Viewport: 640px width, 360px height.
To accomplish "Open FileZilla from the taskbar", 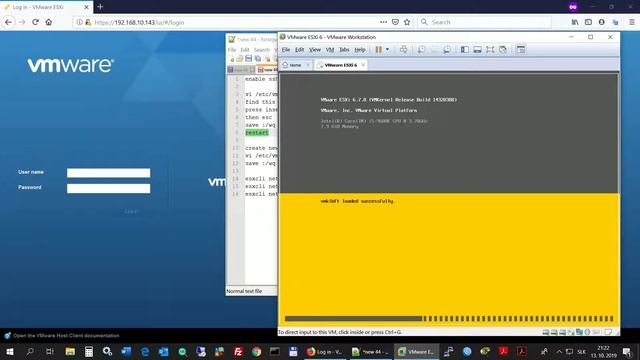I will click(238, 351).
